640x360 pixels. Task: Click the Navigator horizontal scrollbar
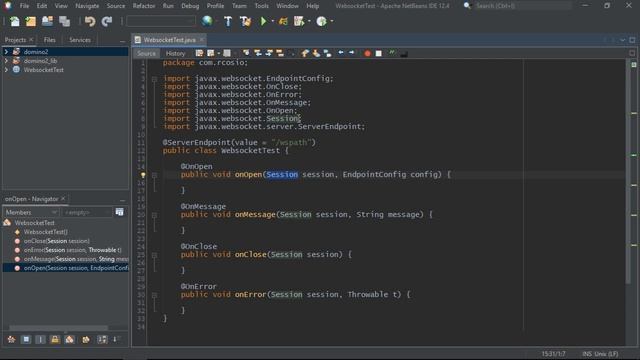(x=59, y=328)
